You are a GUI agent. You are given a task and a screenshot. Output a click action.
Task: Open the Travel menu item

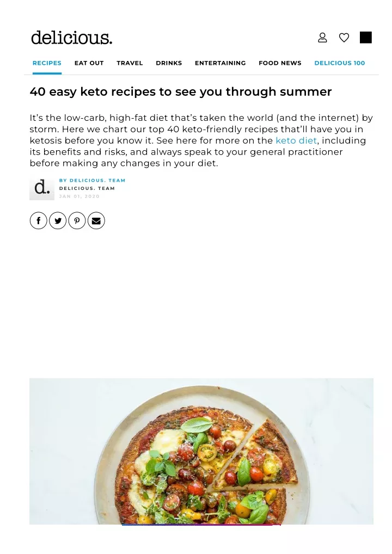point(130,63)
